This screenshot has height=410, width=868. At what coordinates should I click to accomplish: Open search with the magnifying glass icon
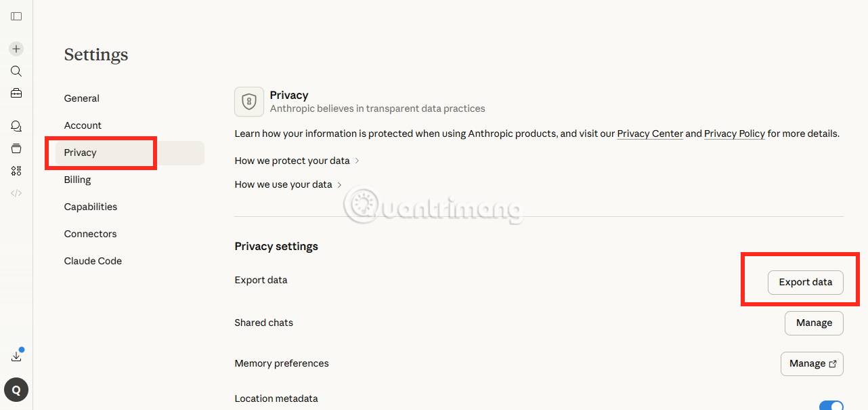pyautogui.click(x=16, y=71)
